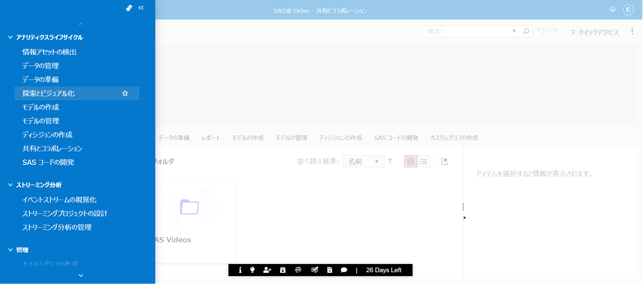Select the レポート tab
644x284 pixels.
tap(211, 138)
